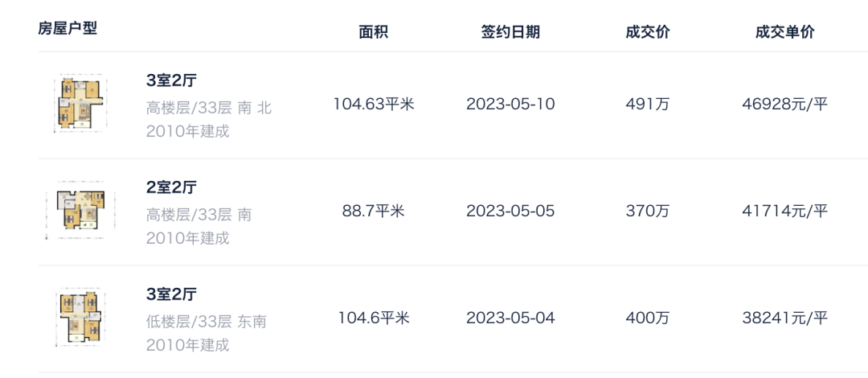Image resolution: width=868 pixels, height=378 pixels.
Task: Open the floor plan thumbnail of the 104.6平米 listing
Action: (x=81, y=318)
